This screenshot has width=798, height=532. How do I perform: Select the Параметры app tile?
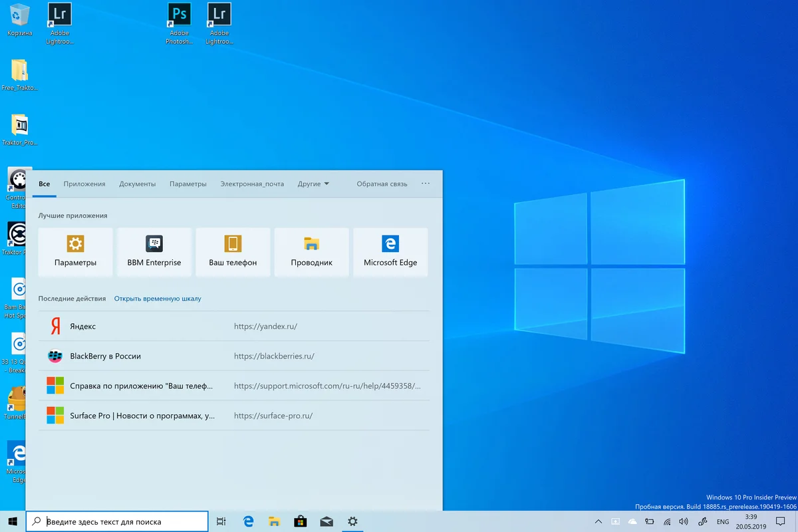(x=75, y=251)
